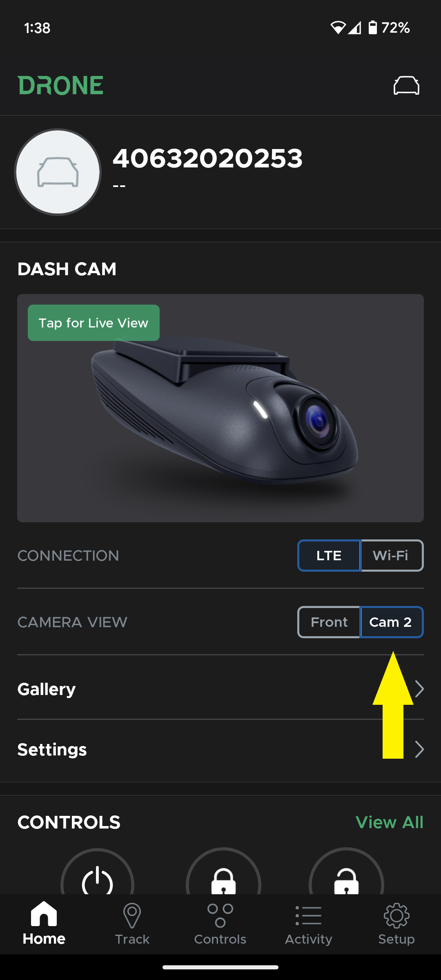Viewport: 441px width, 980px height.
Task: Open the Controls tab
Action: (220, 924)
